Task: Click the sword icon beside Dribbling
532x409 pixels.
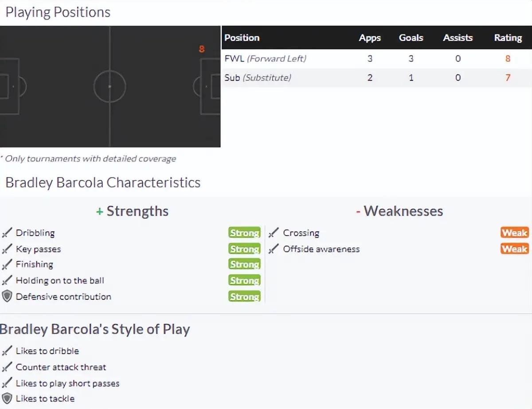Action: pos(7,233)
